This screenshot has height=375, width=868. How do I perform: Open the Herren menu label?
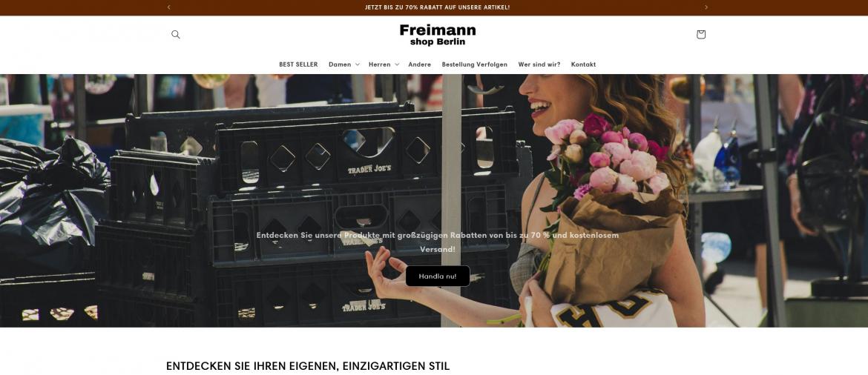point(379,64)
